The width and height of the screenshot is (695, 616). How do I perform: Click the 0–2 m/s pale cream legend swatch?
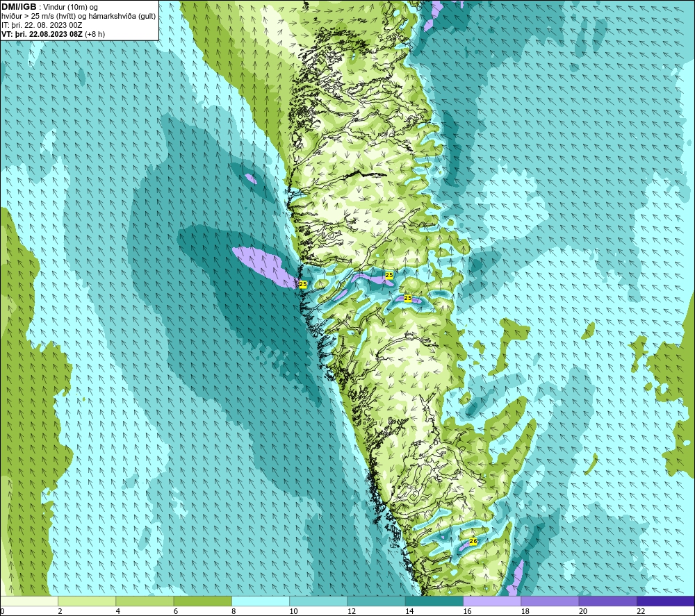pyautogui.click(x=28, y=601)
